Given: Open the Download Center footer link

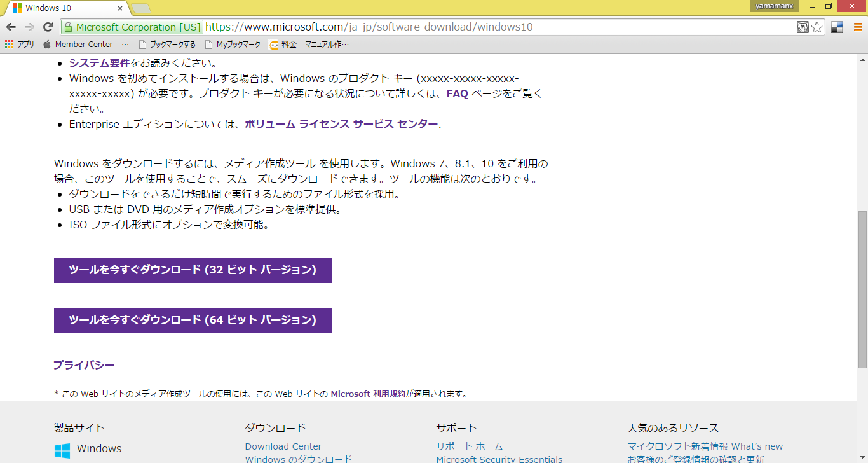Looking at the screenshot, I should pyautogui.click(x=283, y=446).
